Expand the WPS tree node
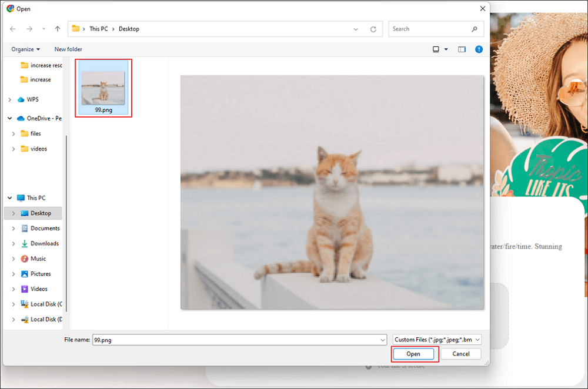 [10, 100]
